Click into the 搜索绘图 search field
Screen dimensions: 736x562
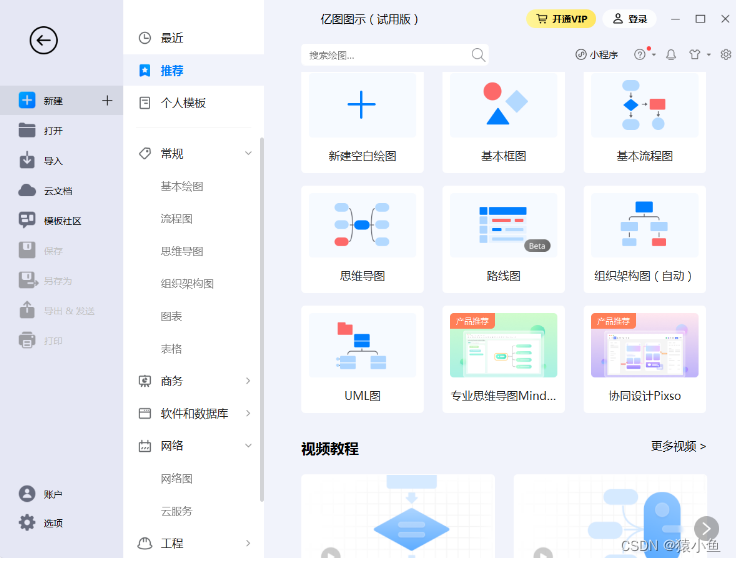pos(395,55)
